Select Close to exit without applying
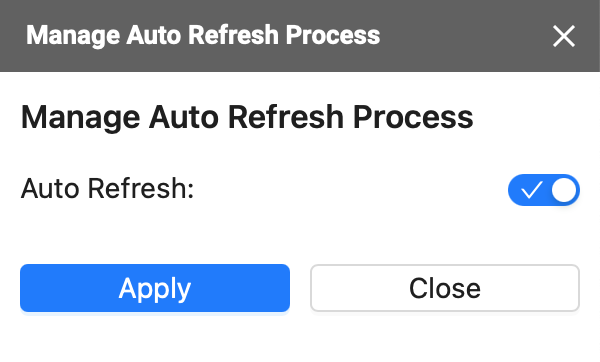600x362 pixels. [445, 288]
